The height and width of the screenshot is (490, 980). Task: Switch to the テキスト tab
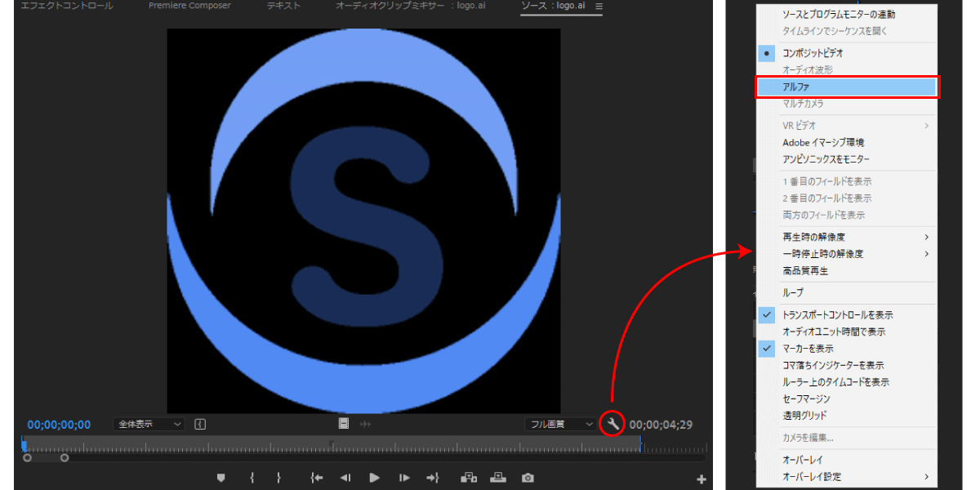[x=283, y=6]
